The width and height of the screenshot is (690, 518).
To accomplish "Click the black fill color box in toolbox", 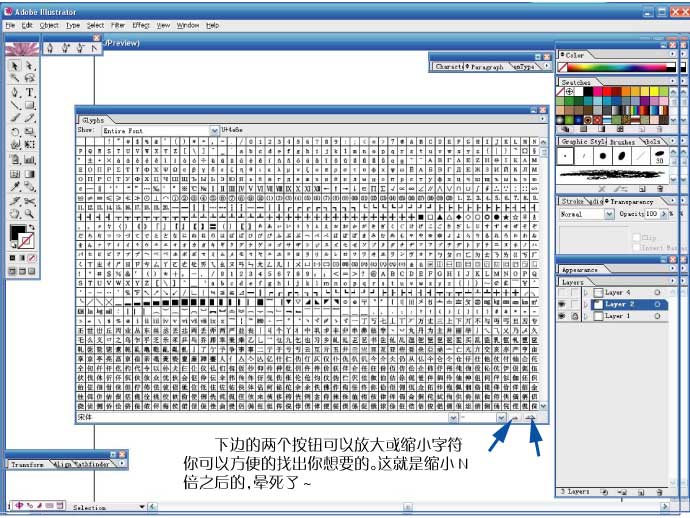I will [x=17, y=233].
